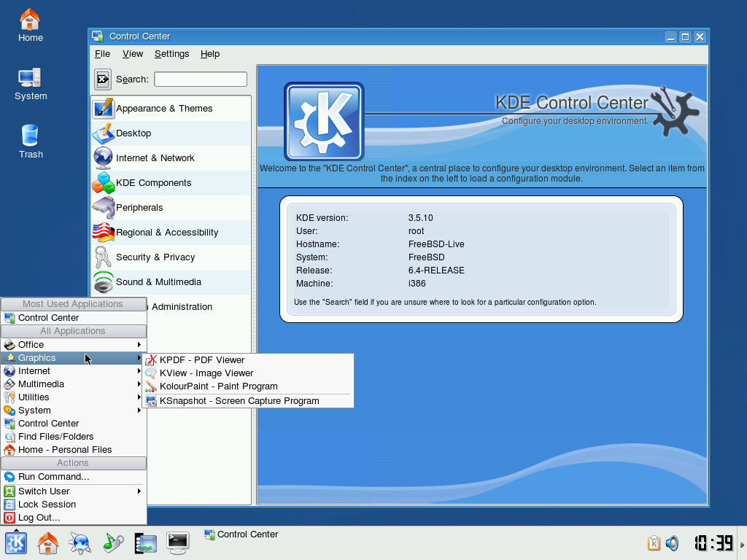Open the Konsole terminal icon in the panel

pos(178,542)
